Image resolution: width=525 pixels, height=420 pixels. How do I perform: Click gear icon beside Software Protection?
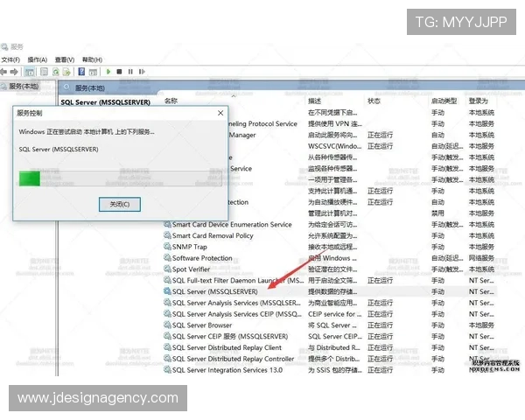point(167,257)
